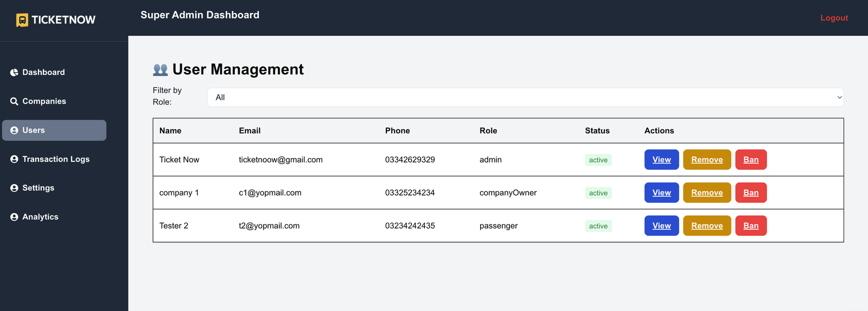Open the Filter by Role dropdown
The image size is (868, 311).
tap(526, 98)
